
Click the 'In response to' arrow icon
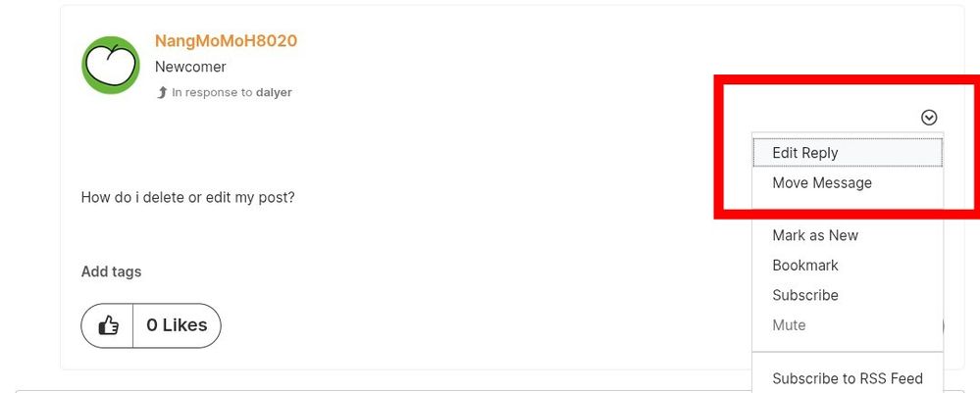[x=162, y=92]
